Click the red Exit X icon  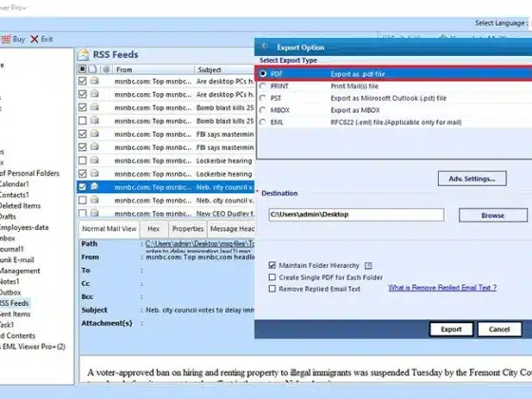pyautogui.click(x=34, y=39)
